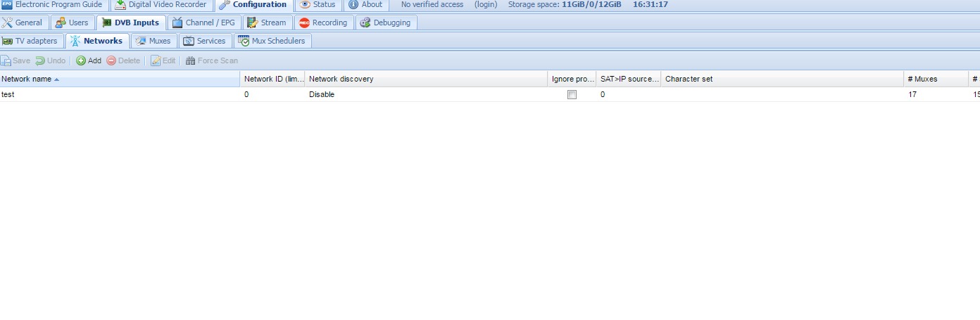Open the Debugging tab
Viewport: 980px width, 320px height.
[x=386, y=23]
